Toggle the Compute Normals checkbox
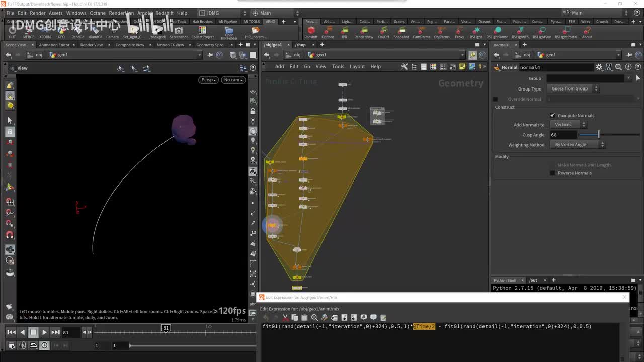The height and width of the screenshot is (362, 644). click(x=552, y=116)
